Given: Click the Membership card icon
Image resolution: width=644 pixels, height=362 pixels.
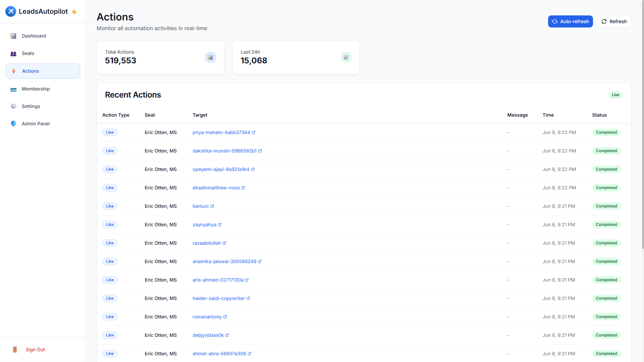Looking at the screenshot, I should (13, 89).
